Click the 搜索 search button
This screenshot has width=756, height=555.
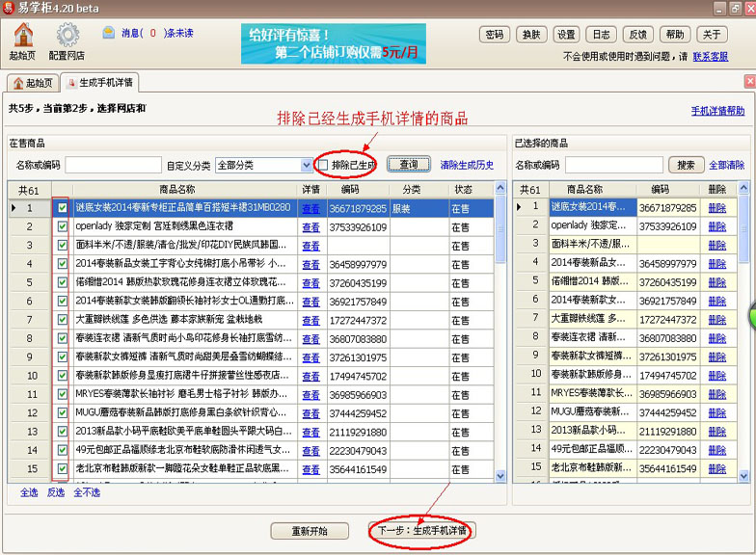[x=687, y=166]
